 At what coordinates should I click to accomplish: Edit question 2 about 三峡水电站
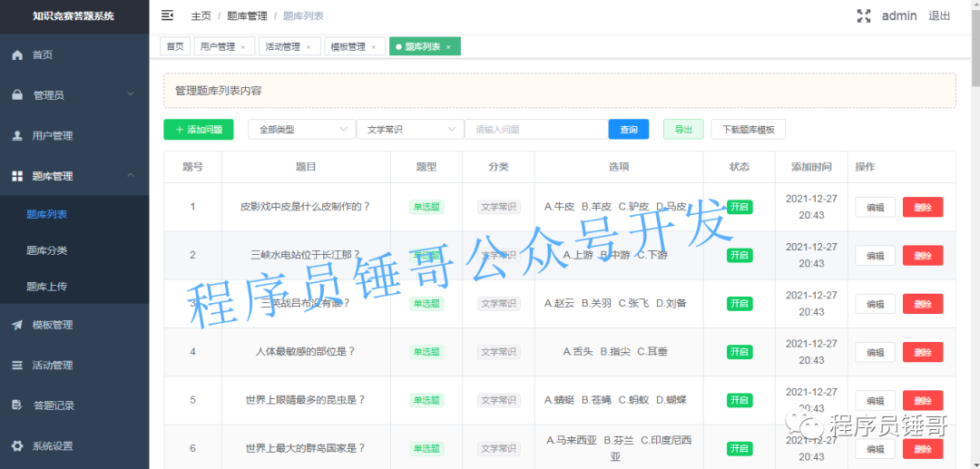point(875,256)
